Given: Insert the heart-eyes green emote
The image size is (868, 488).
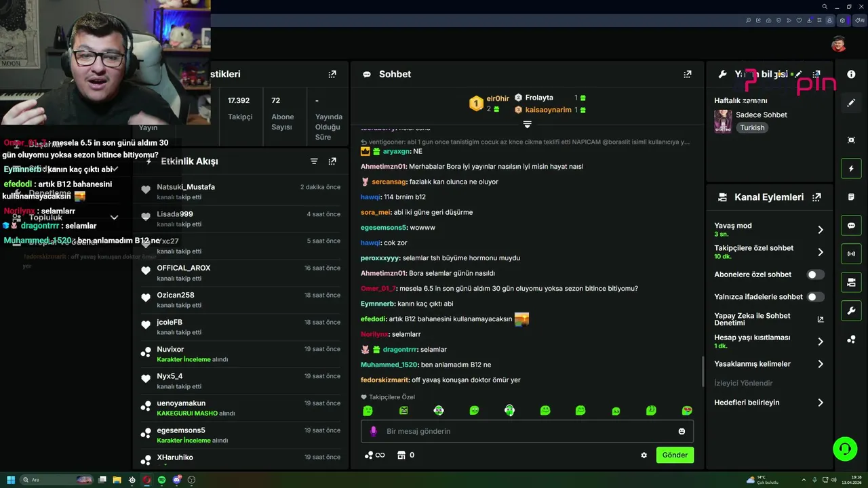Looking at the screenshot, I should click(x=687, y=410).
